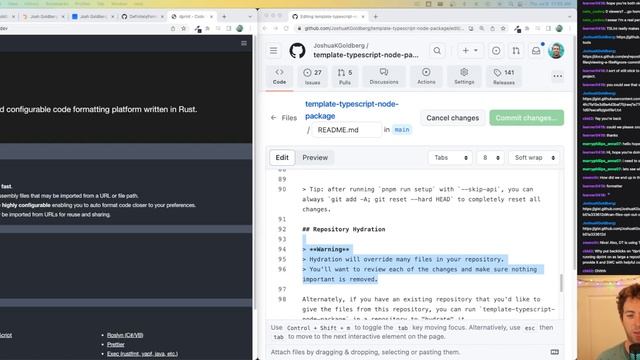This screenshot has width=640, height=360.
Task: Click the GitHub Octocat logo
Action: 297,51
